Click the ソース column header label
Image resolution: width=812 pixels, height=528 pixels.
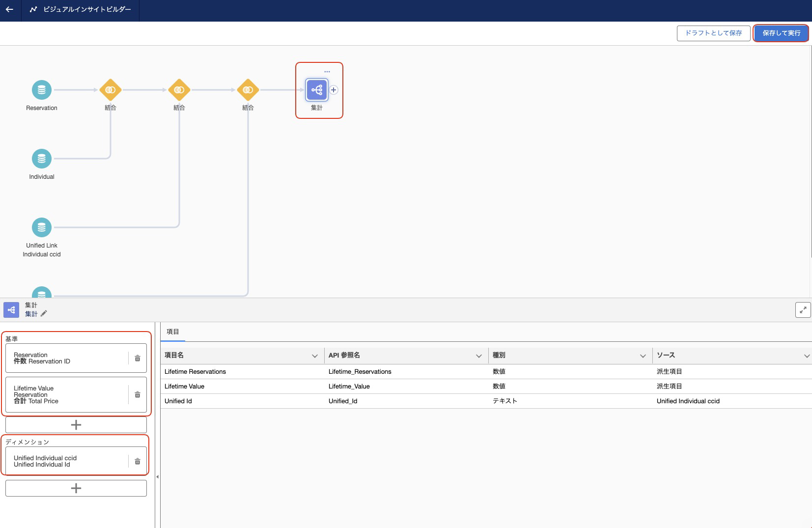(x=666, y=355)
